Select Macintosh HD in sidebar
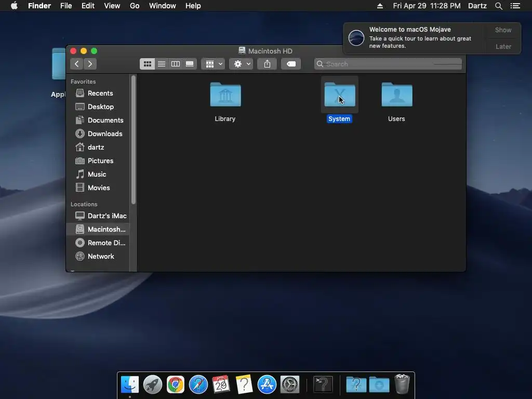The width and height of the screenshot is (532, 399). (98, 229)
